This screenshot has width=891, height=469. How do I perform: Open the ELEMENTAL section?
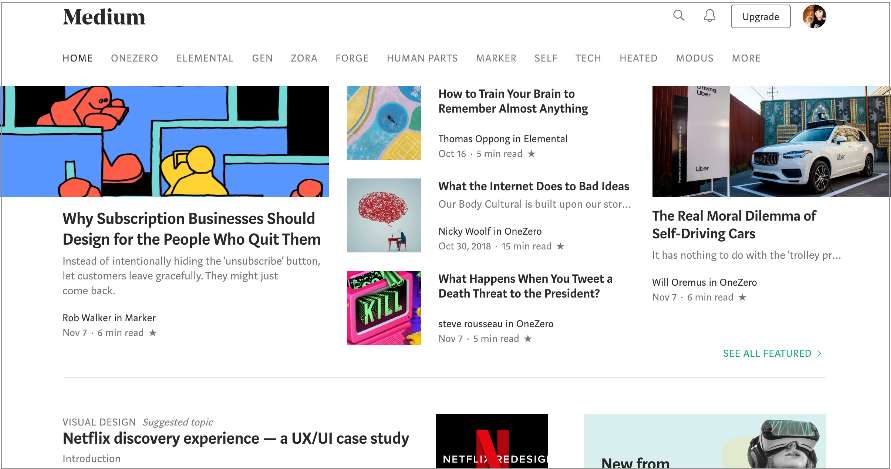205,58
